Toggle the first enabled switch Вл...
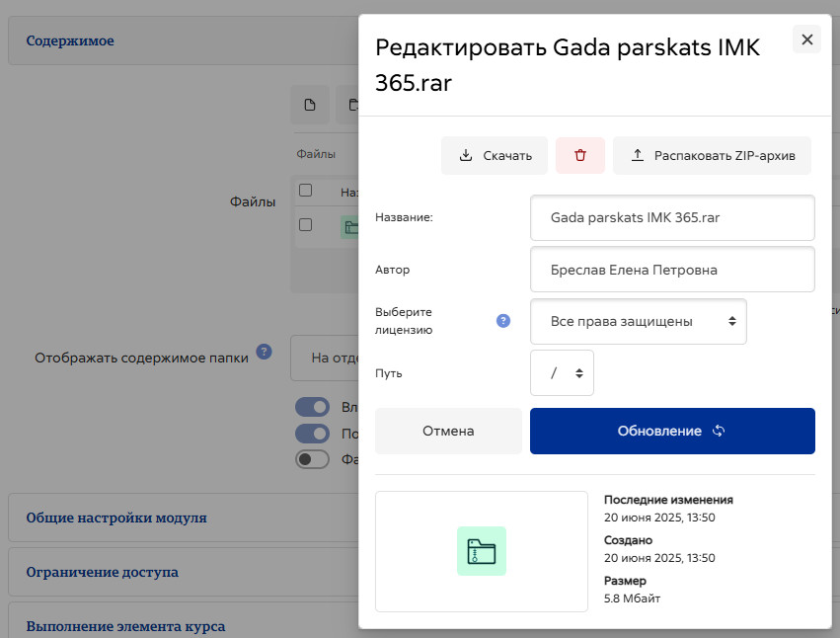 tap(312, 407)
